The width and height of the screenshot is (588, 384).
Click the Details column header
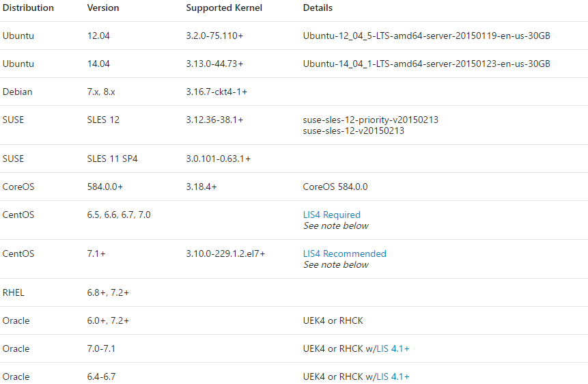tap(318, 8)
